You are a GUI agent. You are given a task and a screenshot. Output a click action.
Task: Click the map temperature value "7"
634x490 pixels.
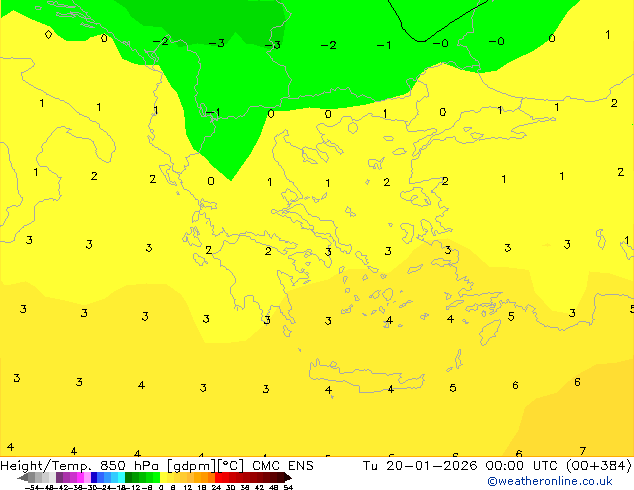tap(582, 451)
